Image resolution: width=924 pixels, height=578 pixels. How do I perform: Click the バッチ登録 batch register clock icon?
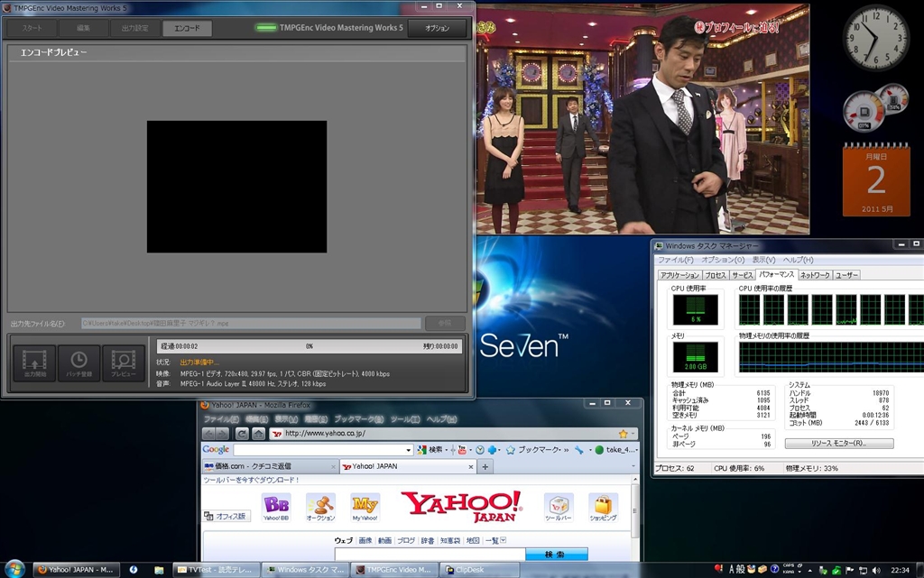pyautogui.click(x=79, y=362)
